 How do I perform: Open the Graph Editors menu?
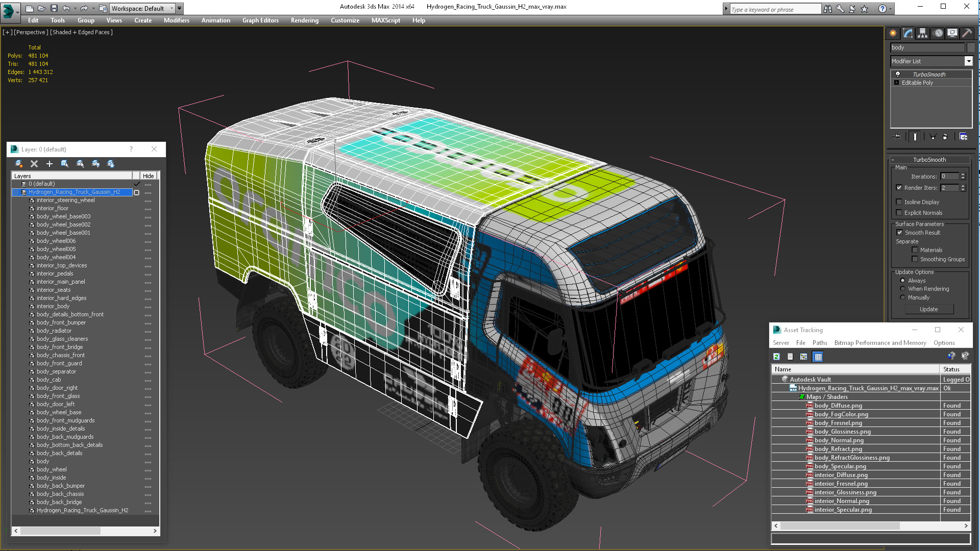coord(260,20)
